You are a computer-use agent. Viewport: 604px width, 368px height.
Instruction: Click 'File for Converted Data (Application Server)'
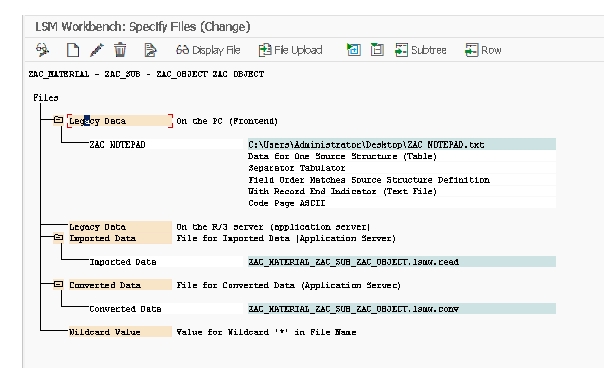pyautogui.click(x=289, y=286)
